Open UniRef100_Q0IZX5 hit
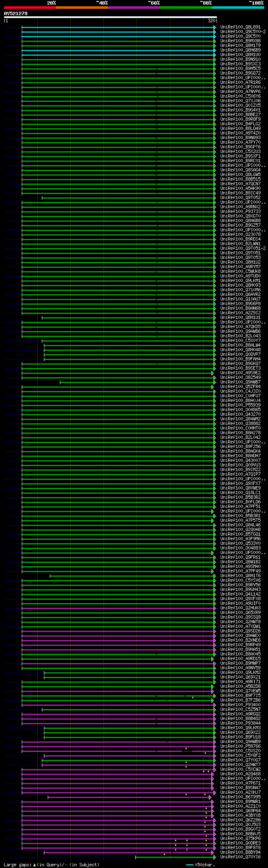Viewport: 268px width, 868px height. 240,106
